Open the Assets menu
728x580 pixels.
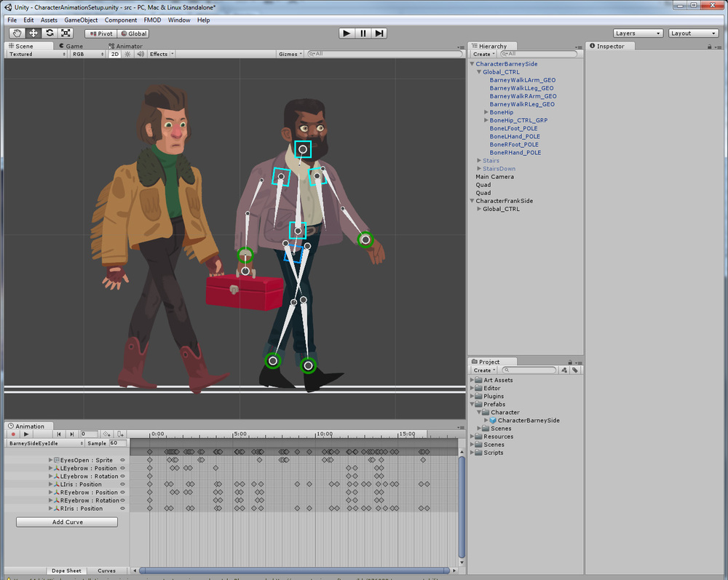[49, 20]
